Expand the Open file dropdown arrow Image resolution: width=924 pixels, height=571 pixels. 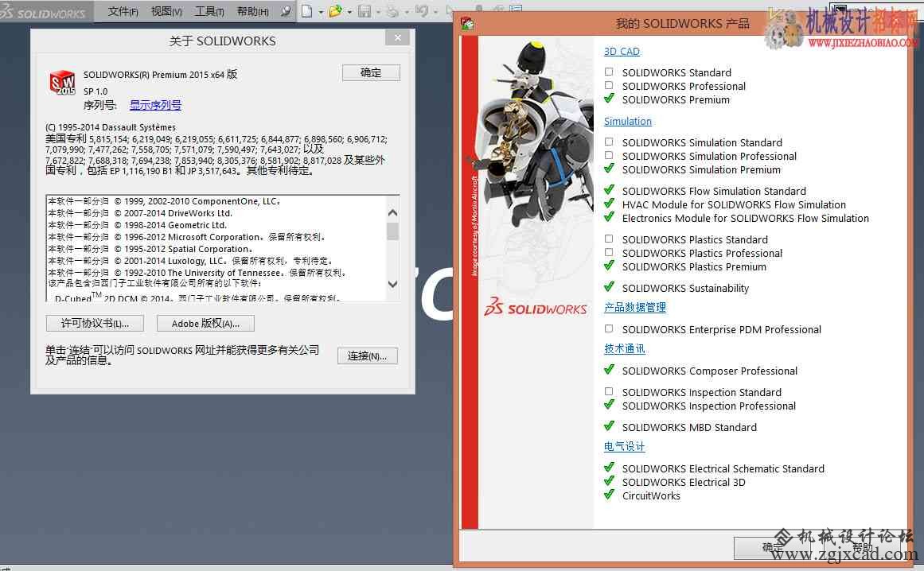349,12
